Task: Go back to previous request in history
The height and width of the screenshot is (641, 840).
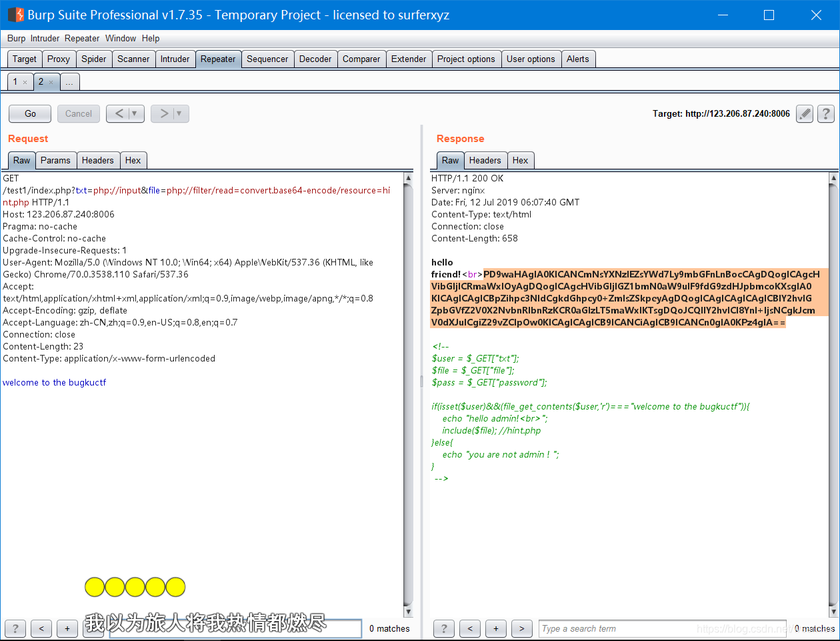Action: (119, 113)
